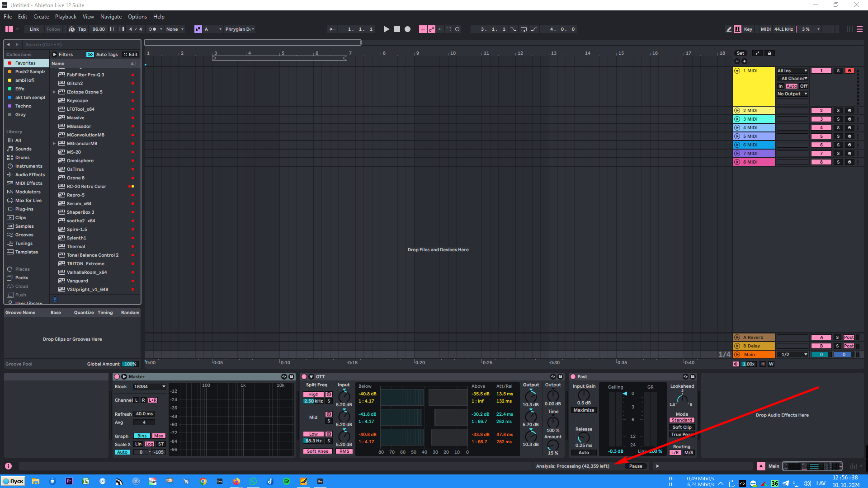Toggle RMS mode in OTT
This screenshot has height=488, width=868.
tap(344, 451)
